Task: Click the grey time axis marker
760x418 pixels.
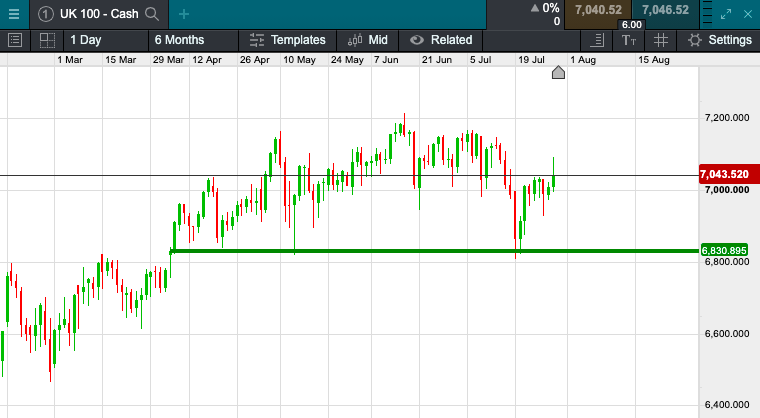Action: tap(559, 72)
